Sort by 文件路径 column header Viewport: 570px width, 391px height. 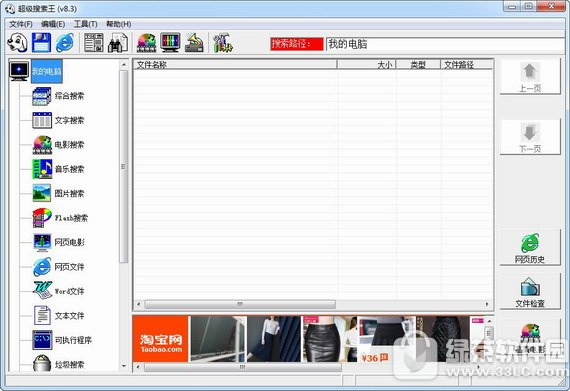click(466, 65)
